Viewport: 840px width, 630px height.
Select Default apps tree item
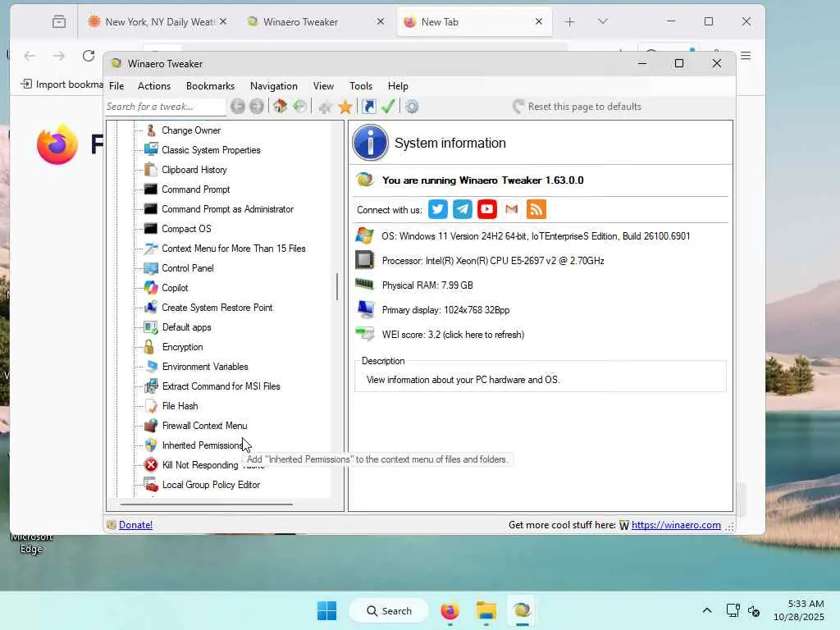pyautogui.click(x=186, y=327)
